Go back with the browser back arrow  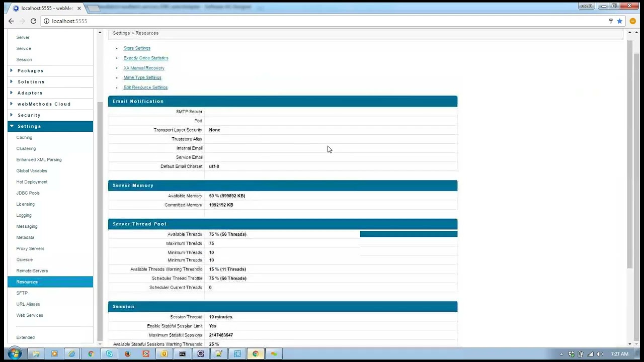point(11,21)
